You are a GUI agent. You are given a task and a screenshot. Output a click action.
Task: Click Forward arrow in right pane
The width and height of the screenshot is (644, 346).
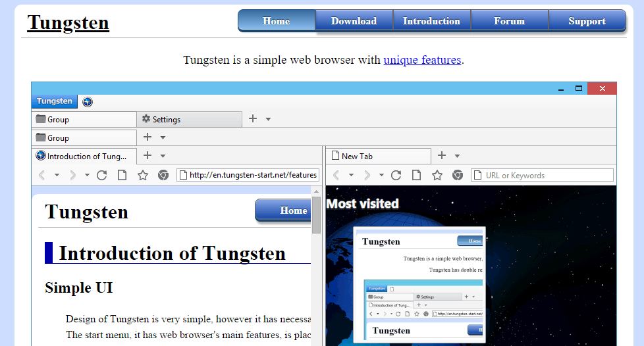[367, 175]
